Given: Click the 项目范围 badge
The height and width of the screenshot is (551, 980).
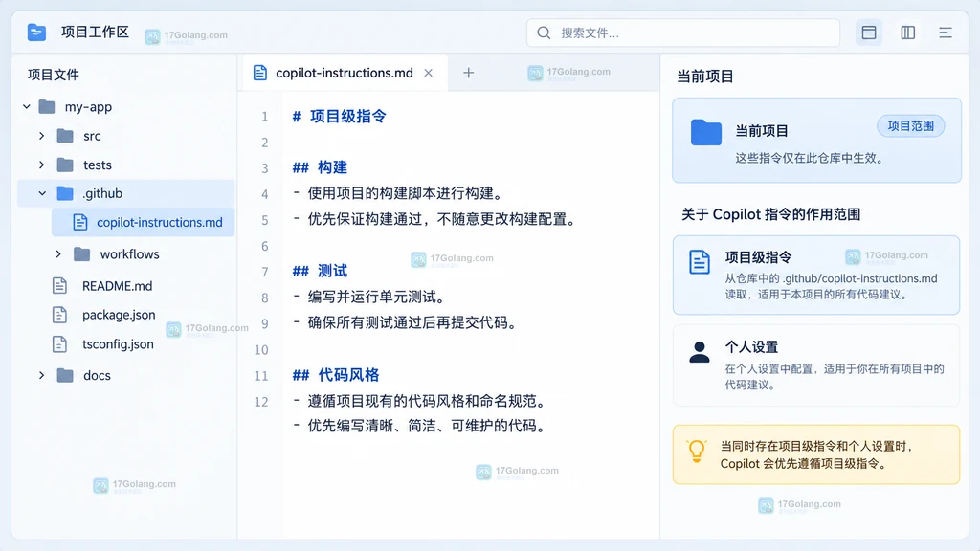Looking at the screenshot, I should 911,125.
